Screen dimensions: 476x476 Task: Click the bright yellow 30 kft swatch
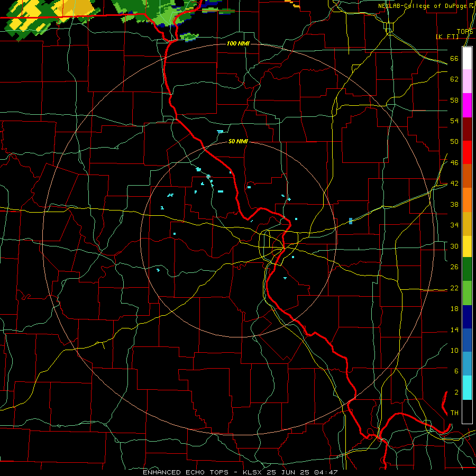467,246
